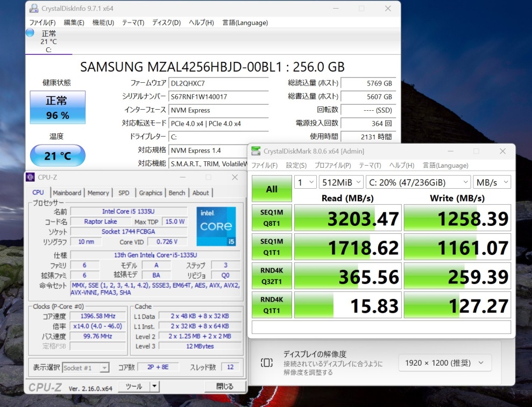Click the CrystalDiskInfo title bar app icon
532x407 pixels.
[x=33, y=9]
